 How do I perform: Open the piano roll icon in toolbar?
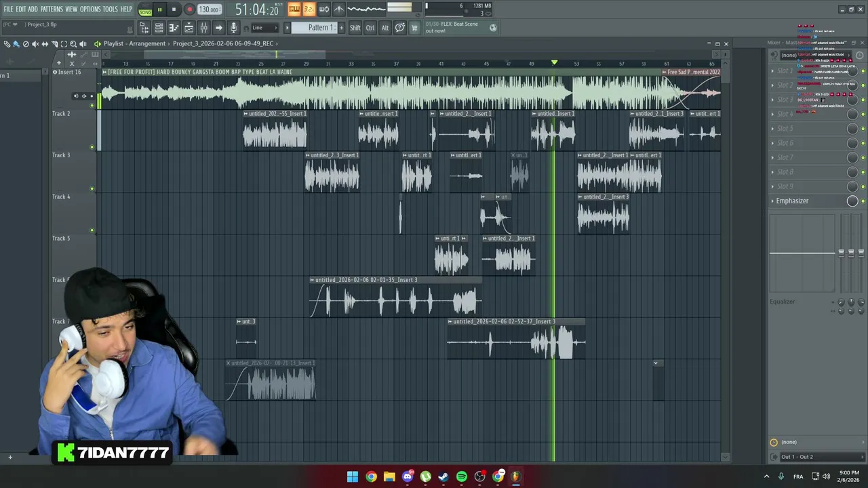[x=174, y=28]
